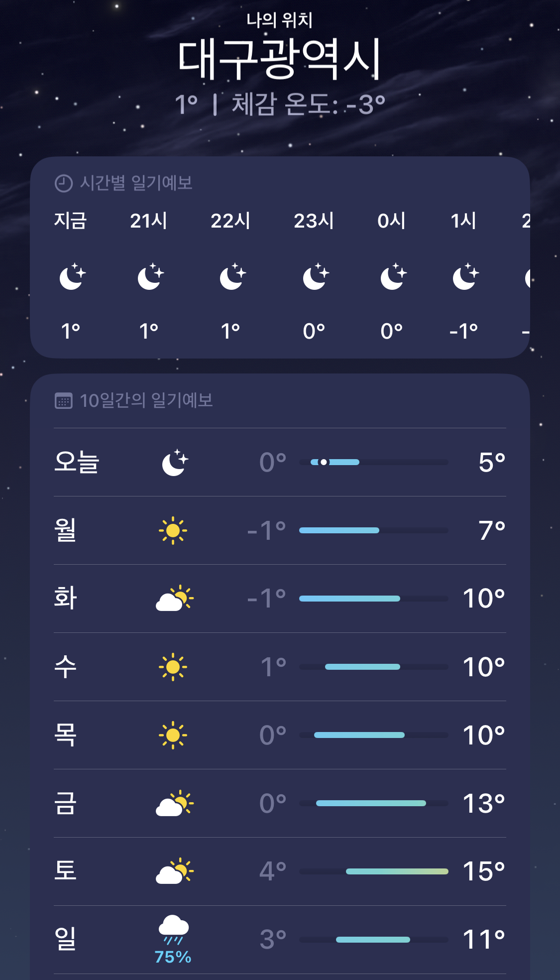Tap the calendar icon beside 10일간의 일기예보
560x980 pixels.
pyautogui.click(x=63, y=401)
